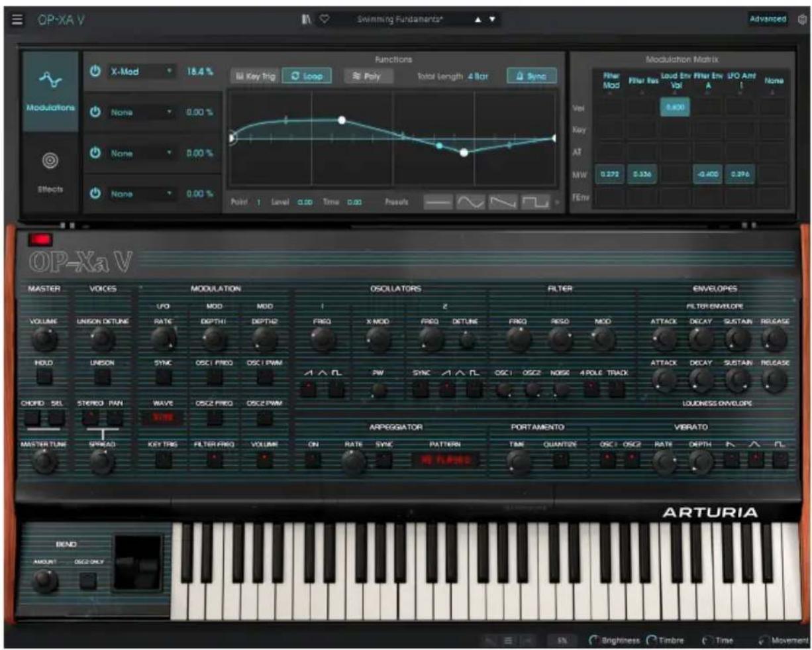Open second function destination dropdown
812x650 pixels.
point(141,112)
